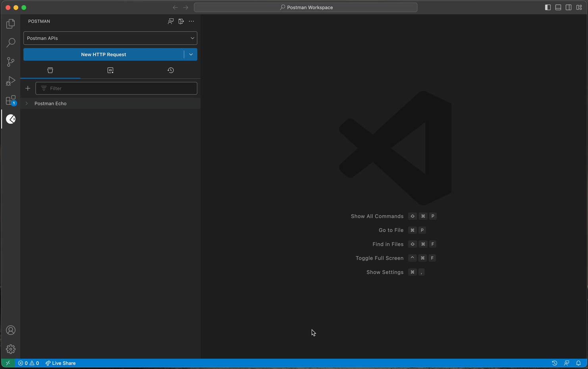Toggle the primary sidebar visibility

548,7
